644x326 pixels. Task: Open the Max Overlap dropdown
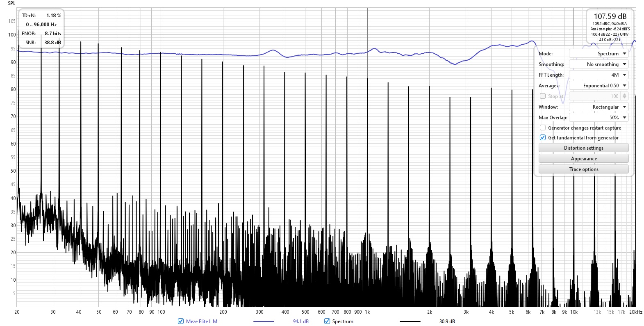pyautogui.click(x=598, y=118)
